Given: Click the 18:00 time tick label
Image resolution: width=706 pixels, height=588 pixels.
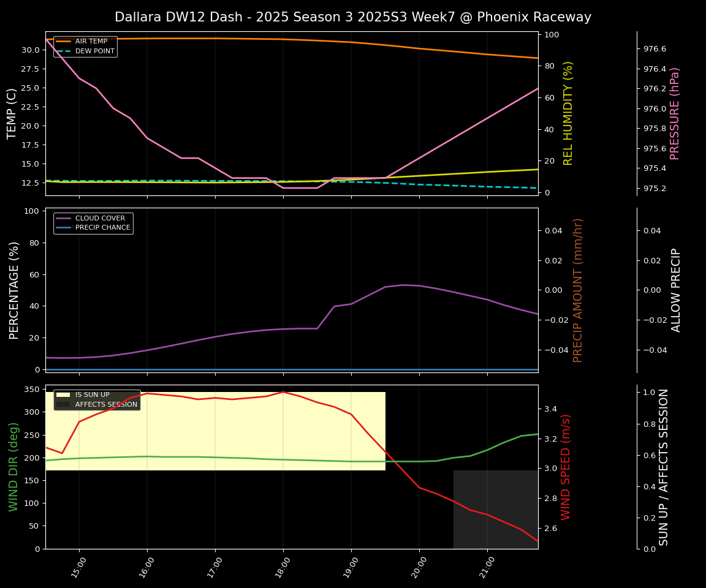Looking at the screenshot, I should (283, 567).
